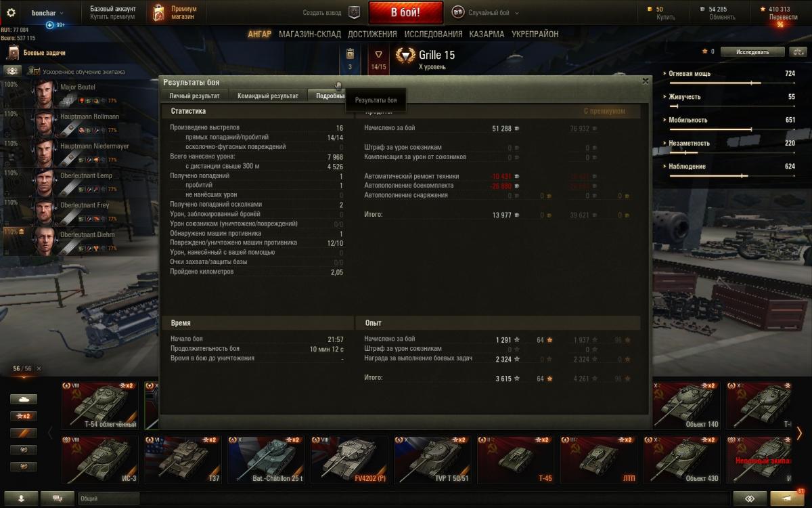The height and width of the screenshot is (508, 812).
Task: Open the ИССЛЕДОВАНИЯ menu item
Action: pos(433,34)
